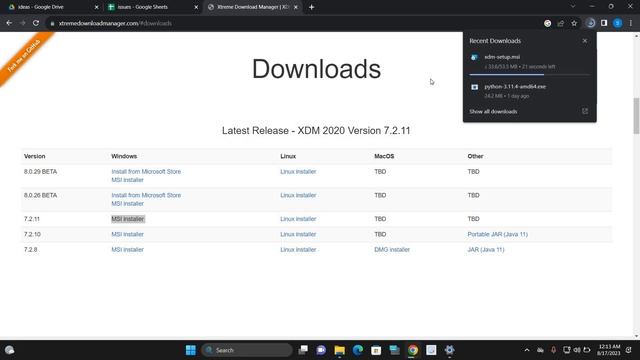This screenshot has width=640, height=360.
Task: Bookmark this page with the star icon
Action: point(574,23)
